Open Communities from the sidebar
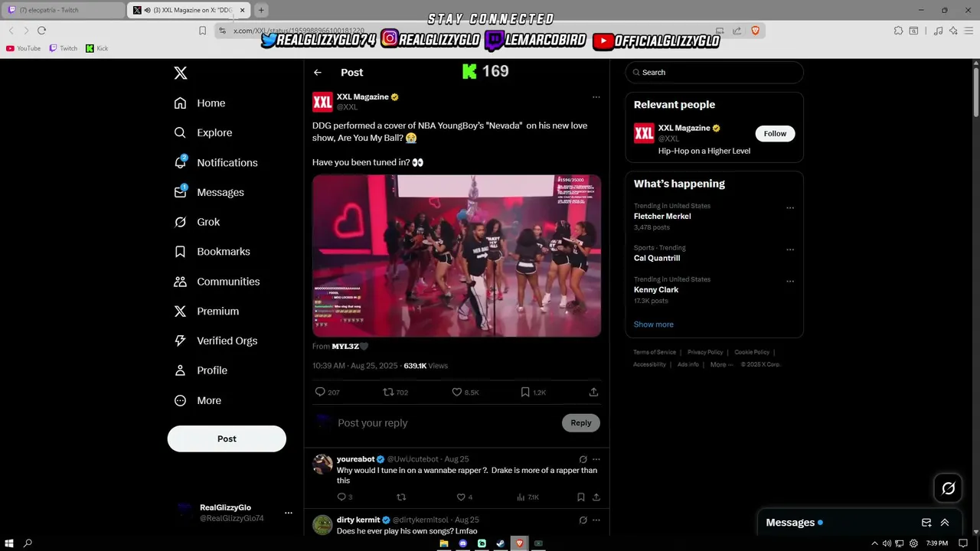Screen dimensions: 980x551 pos(217,282)
